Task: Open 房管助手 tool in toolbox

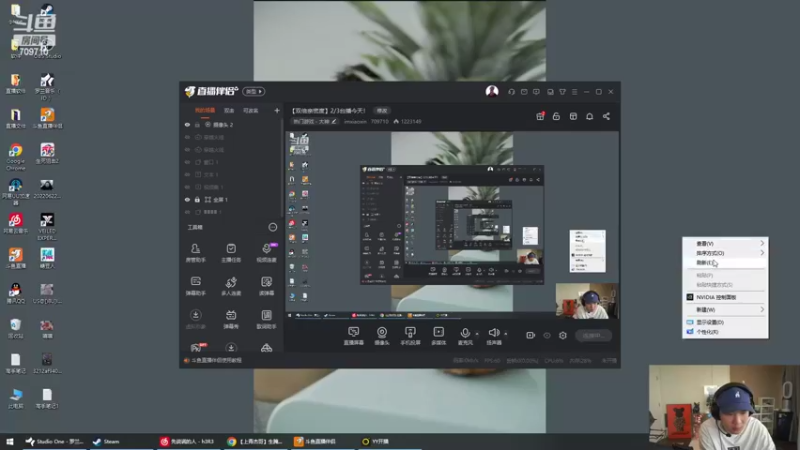Action: pyautogui.click(x=195, y=253)
